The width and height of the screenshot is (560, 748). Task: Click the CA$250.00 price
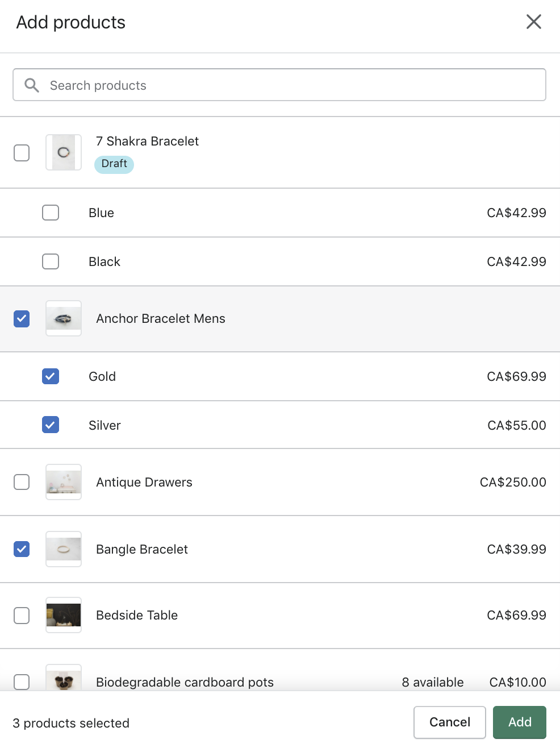(513, 482)
